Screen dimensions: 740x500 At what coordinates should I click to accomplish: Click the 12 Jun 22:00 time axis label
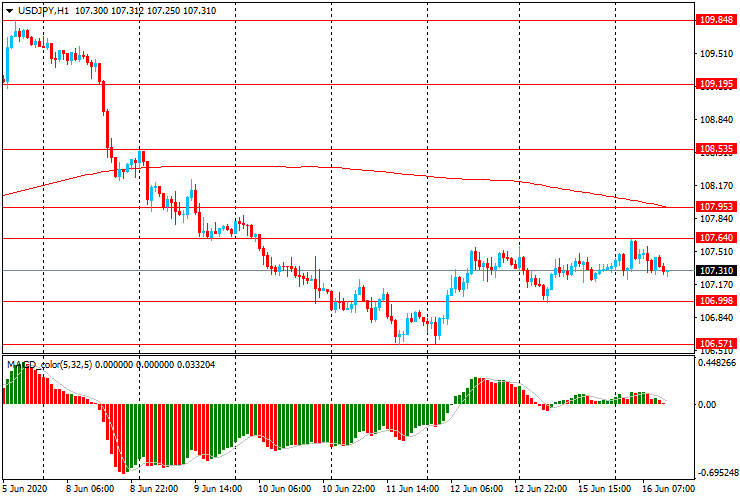[540, 489]
